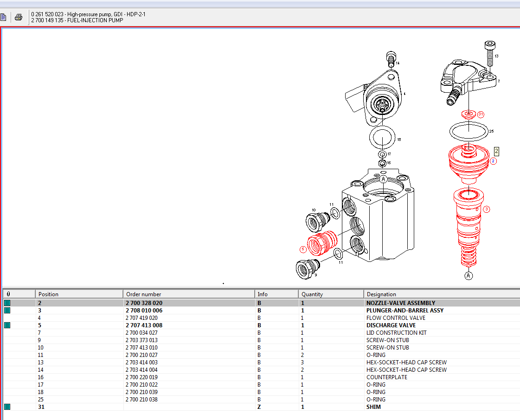Viewport: 520px width, 420px height.
Task: Click the paperclip attachment column header
Action: point(9,294)
